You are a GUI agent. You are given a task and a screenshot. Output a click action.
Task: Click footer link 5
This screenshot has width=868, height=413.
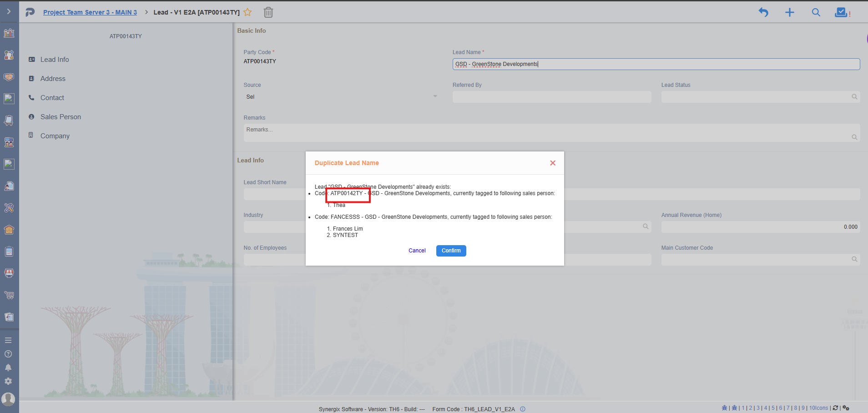point(773,408)
